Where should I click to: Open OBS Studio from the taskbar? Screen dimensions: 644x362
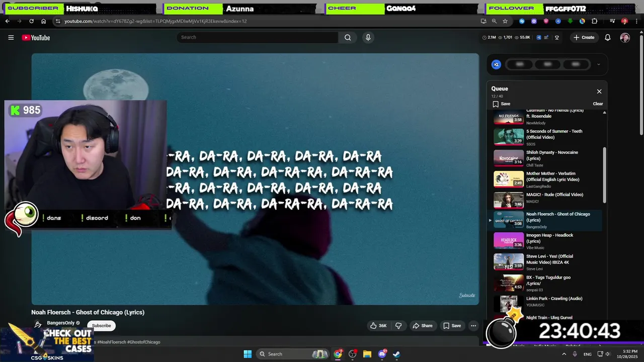(352, 354)
